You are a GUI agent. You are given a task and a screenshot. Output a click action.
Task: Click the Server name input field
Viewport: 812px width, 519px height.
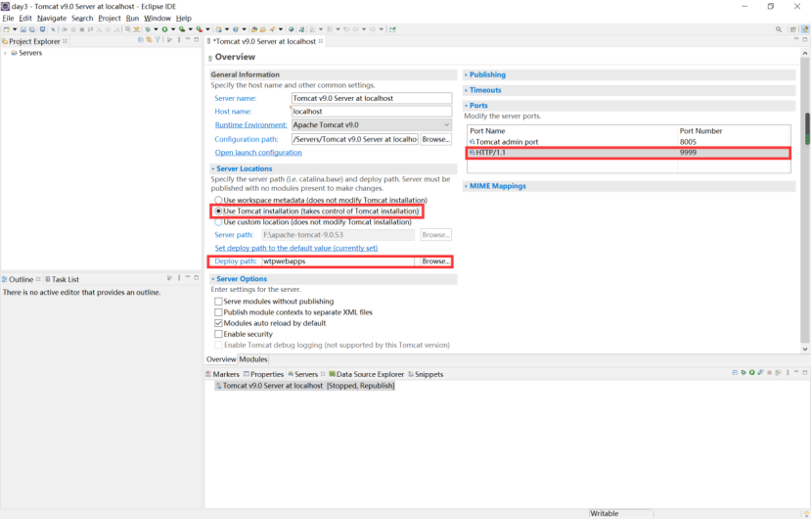point(372,98)
